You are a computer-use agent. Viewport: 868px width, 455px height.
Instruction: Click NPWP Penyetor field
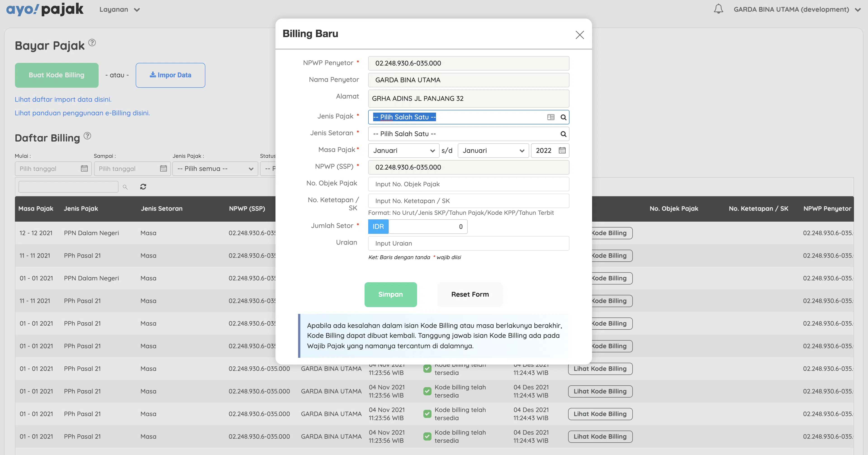469,63
